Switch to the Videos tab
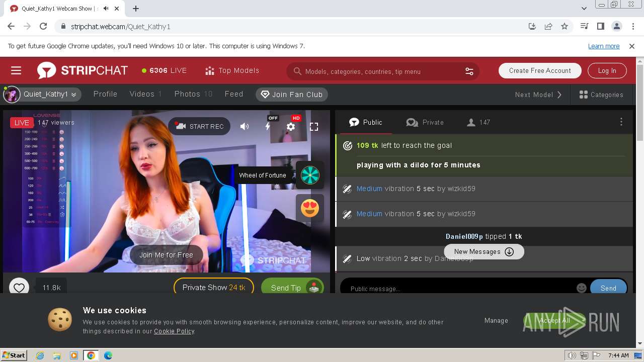The width and height of the screenshot is (644, 362). (145, 94)
